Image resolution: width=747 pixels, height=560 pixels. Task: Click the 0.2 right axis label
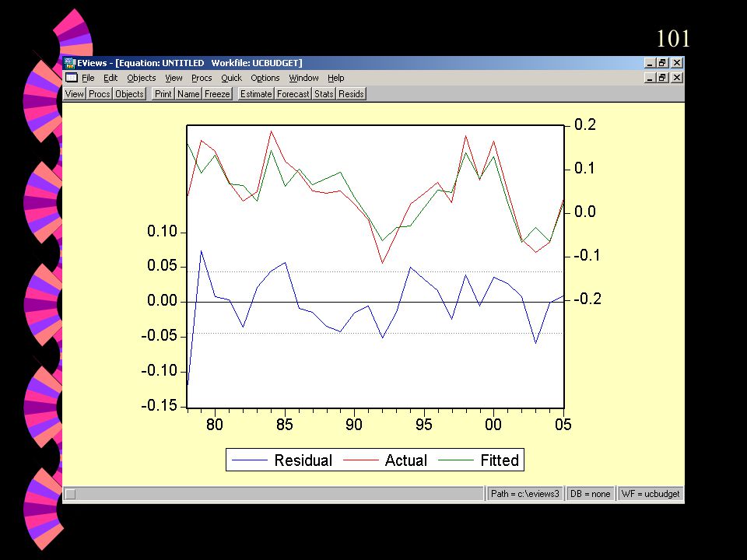[x=585, y=124]
